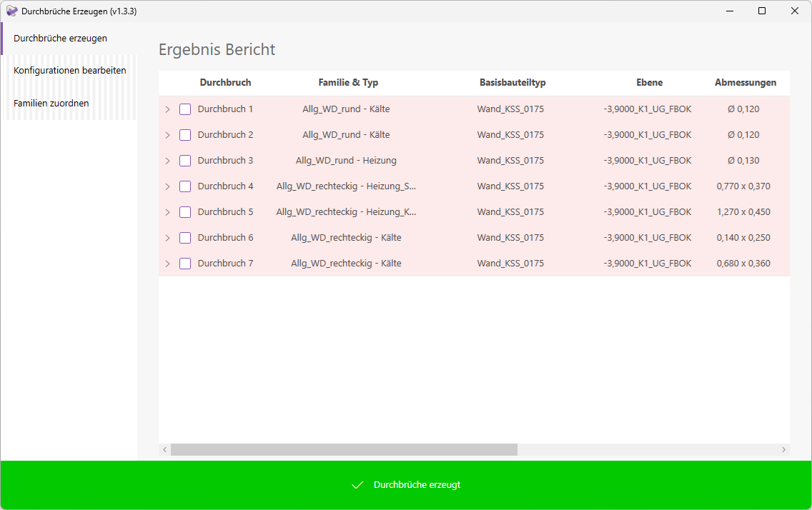Click the horizontal scrollbar's left arrow
The height and width of the screenshot is (510, 812).
pos(164,449)
